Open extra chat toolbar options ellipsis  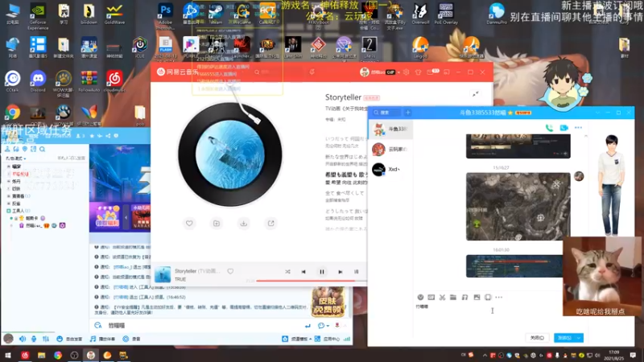(x=498, y=297)
